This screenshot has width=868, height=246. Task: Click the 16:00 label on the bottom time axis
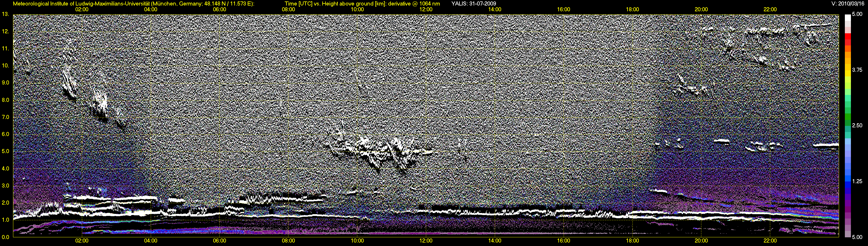point(564,241)
